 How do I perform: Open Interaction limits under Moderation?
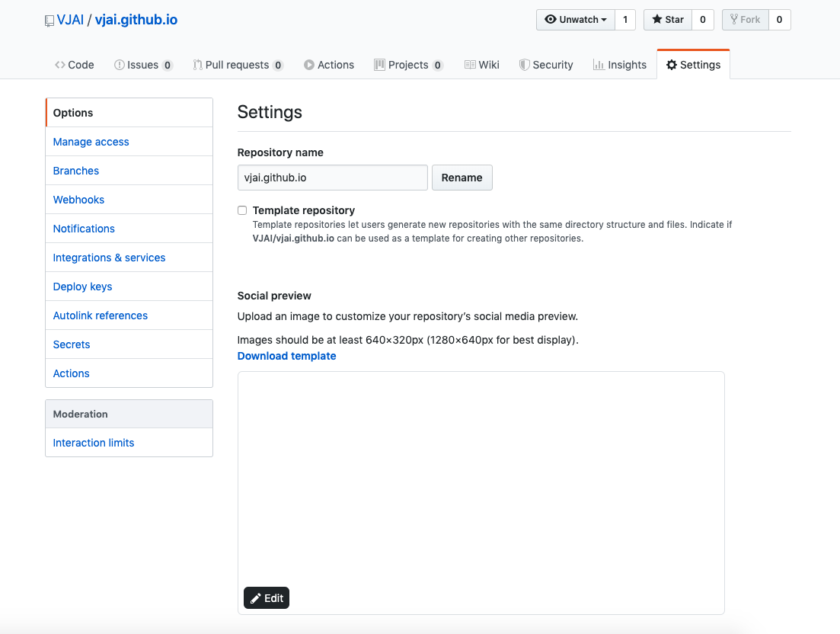click(129, 443)
